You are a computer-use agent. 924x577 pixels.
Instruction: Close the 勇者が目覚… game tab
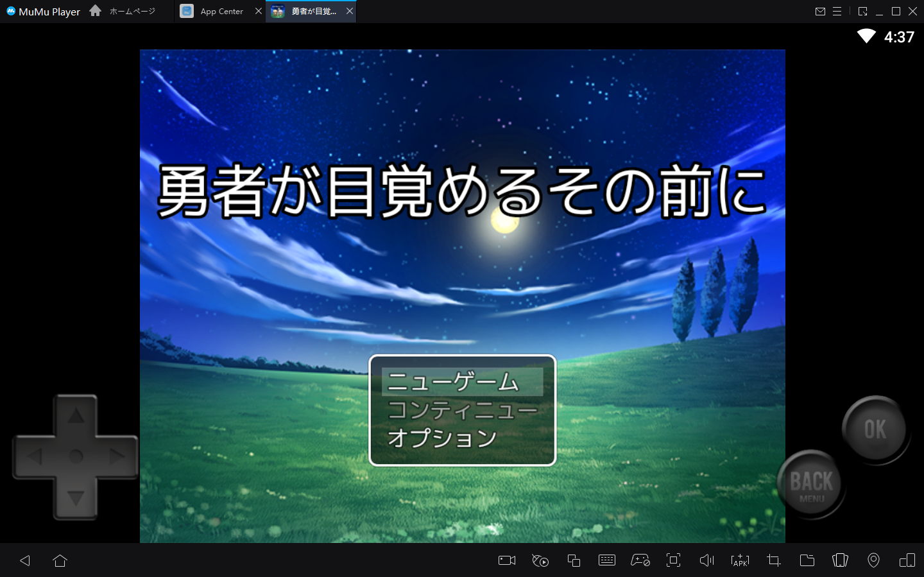coord(350,11)
